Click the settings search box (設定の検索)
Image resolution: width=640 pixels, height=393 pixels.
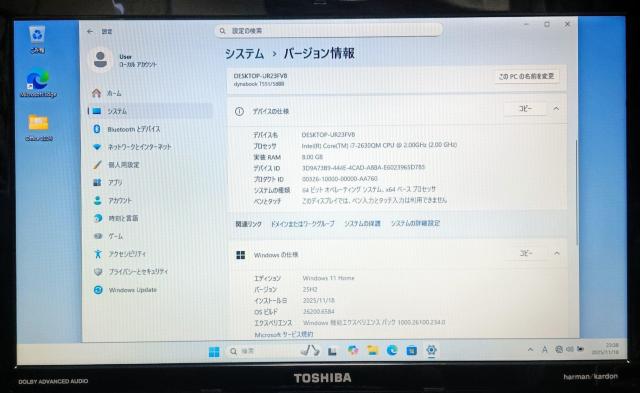329,31
